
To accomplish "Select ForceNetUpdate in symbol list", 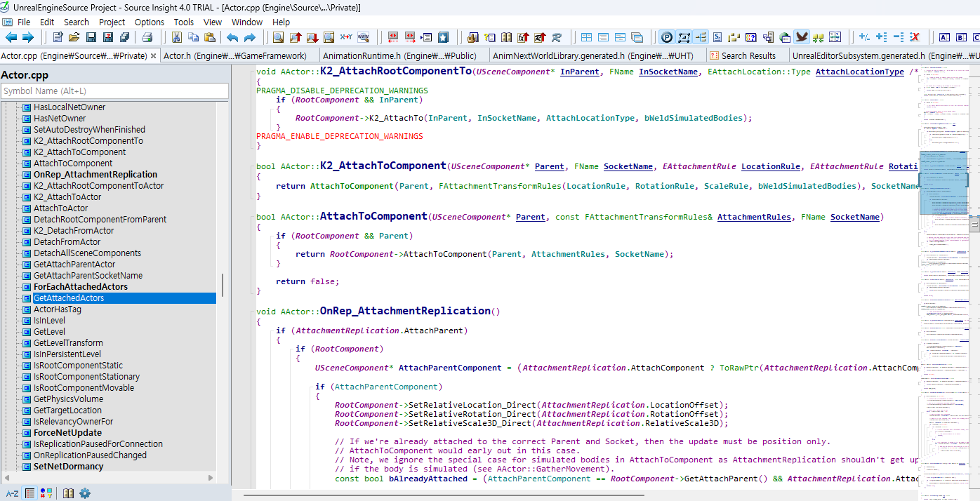I will click(x=68, y=433).
